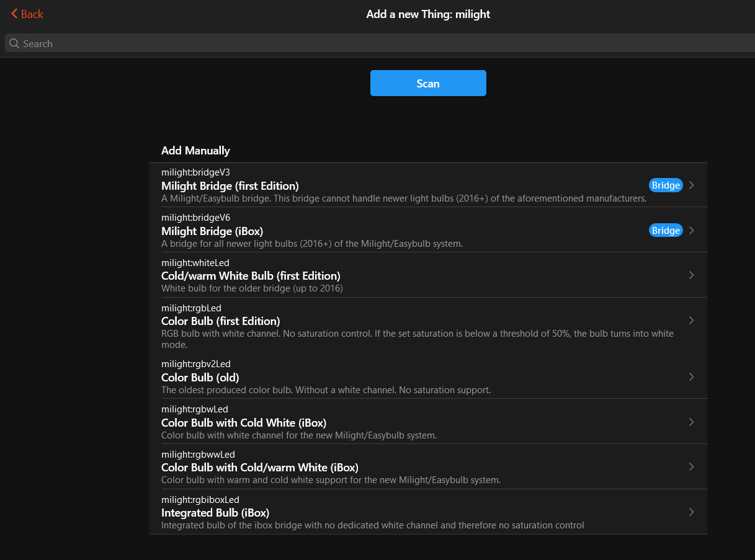Screen dimensions: 755x560
Task: Pick the milight:rgbwLed list item
Action: 194,409
